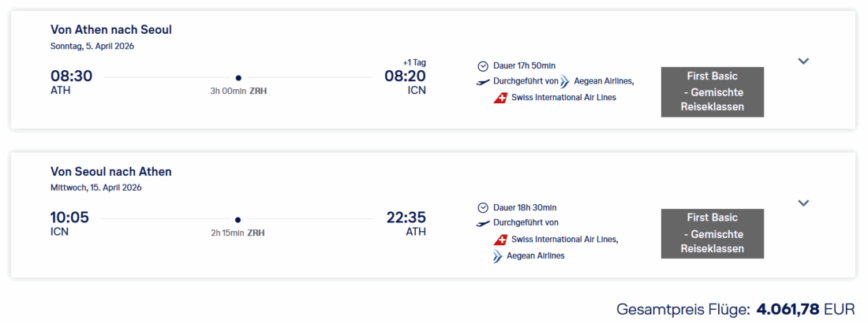The height and width of the screenshot is (324, 868).
Task: Click the +1 Tag arrival indicator
Action: (x=413, y=62)
